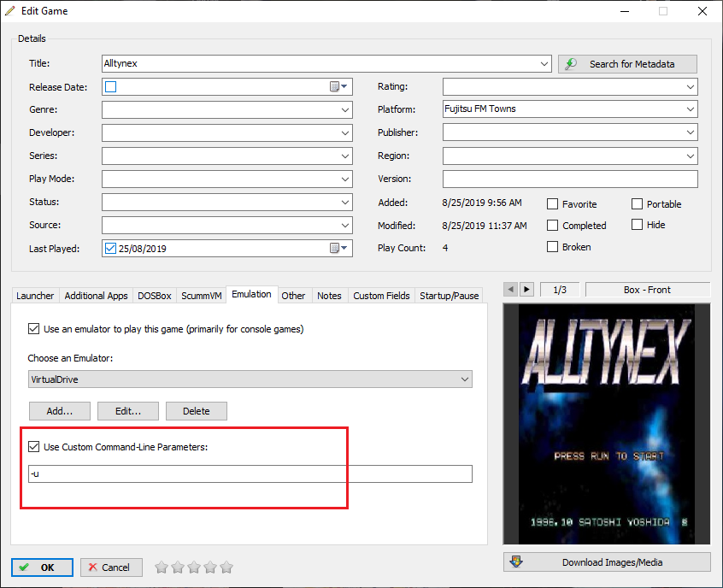This screenshot has height=588, width=723.
Task: Change Platform from Fujitsu FM Towns
Action: (x=570, y=109)
